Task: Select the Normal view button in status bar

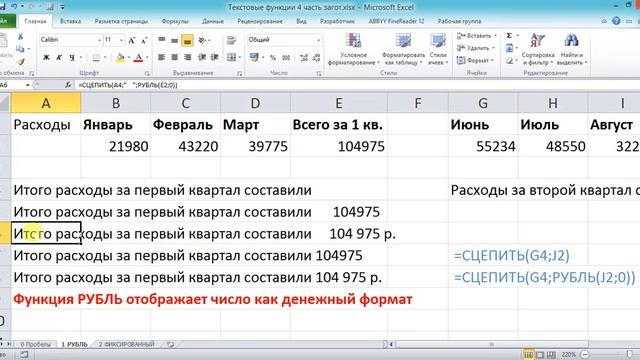Action: [528, 354]
